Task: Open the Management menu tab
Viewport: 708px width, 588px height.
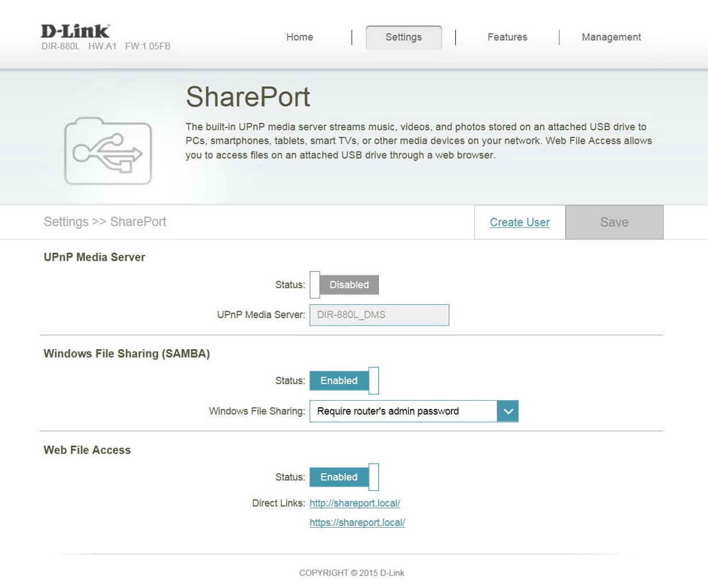Action: (611, 37)
